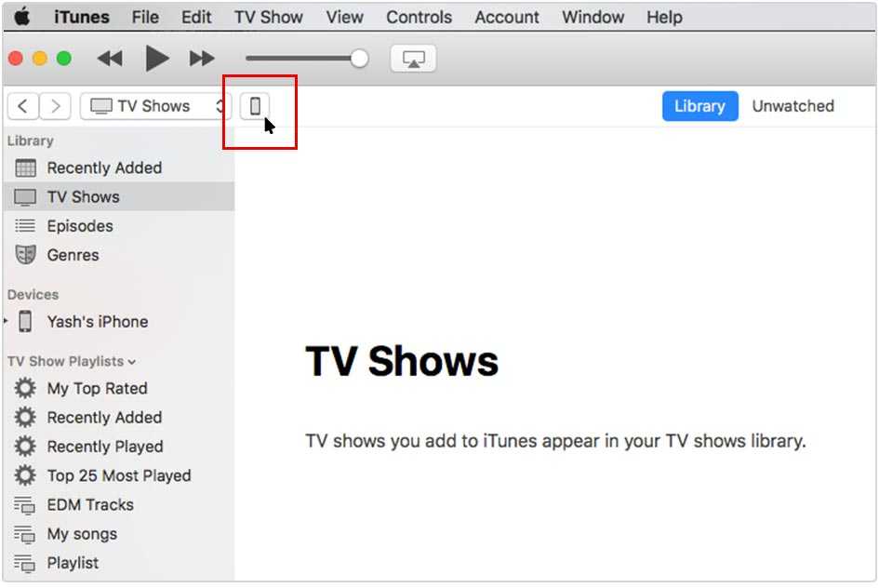Open the File menu
The height and width of the screenshot is (588, 879).
tap(145, 17)
